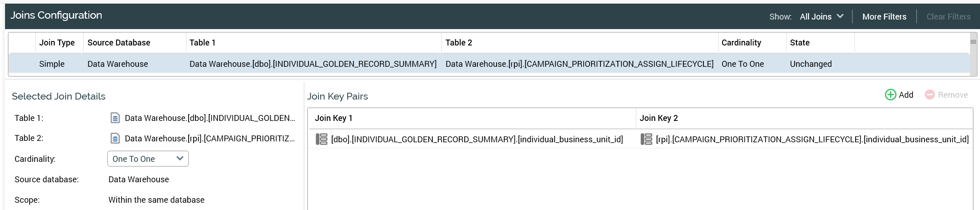Viewport: 980px width, 210px height.
Task: Open More Filters
Action: coord(884,17)
